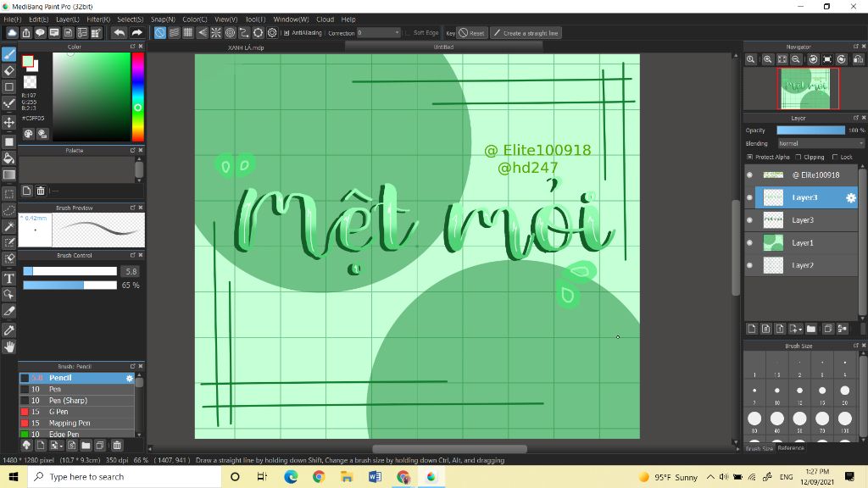This screenshot has height=488, width=868.
Task: Select the Pen brush in list
Action: [77, 389]
